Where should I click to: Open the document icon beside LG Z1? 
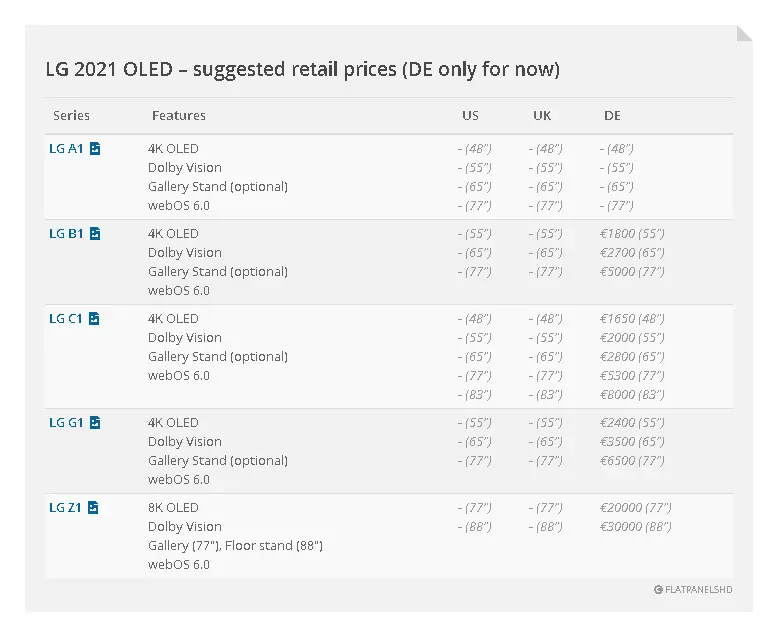click(93, 508)
